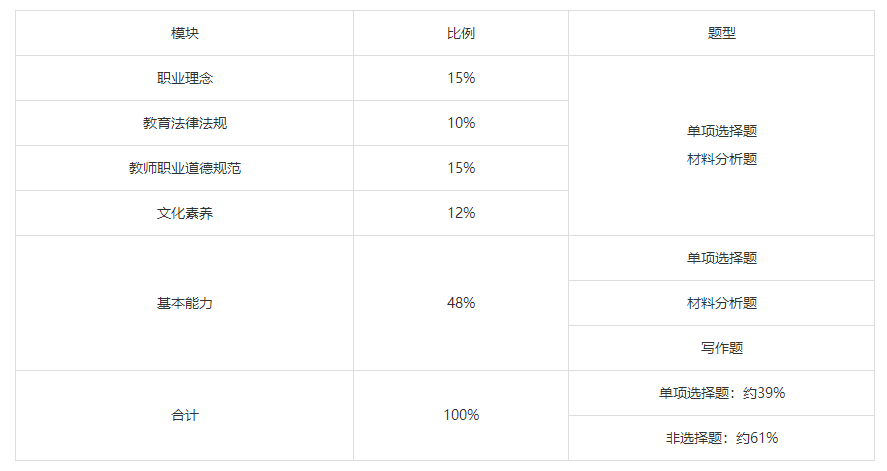Select the 基本能力 cell

(184, 303)
